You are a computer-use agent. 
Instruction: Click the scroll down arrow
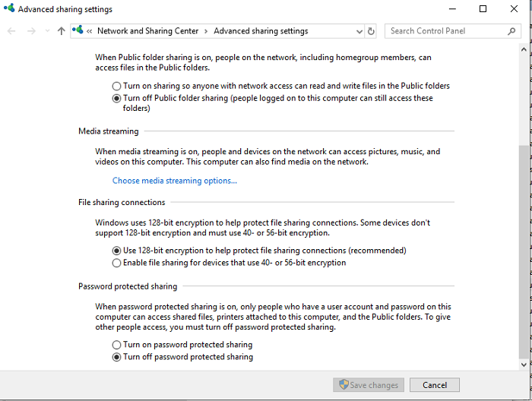[x=524, y=365]
